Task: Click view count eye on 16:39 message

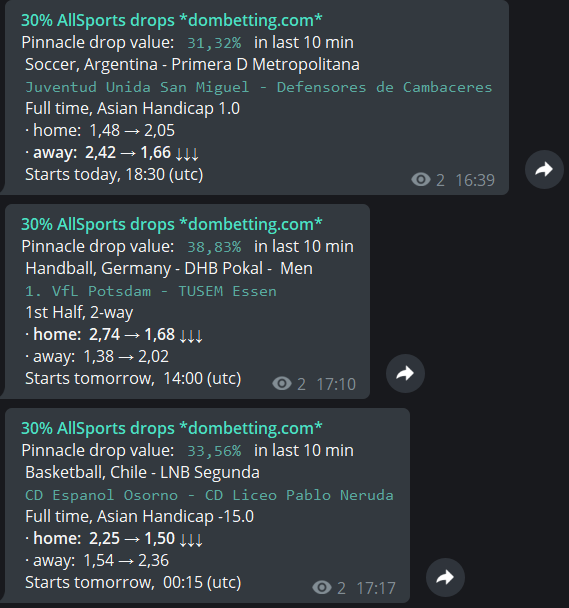Action: click(x=421, y=180)
